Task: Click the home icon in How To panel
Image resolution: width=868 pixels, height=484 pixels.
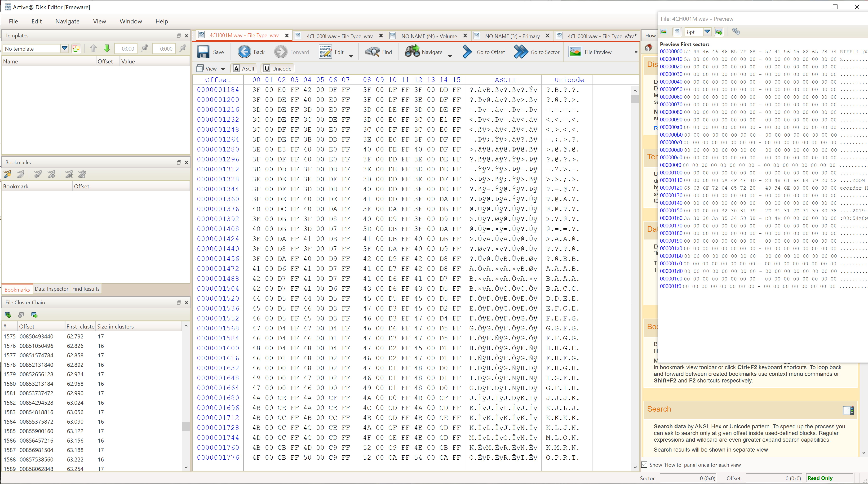Action: coord(648,48)
